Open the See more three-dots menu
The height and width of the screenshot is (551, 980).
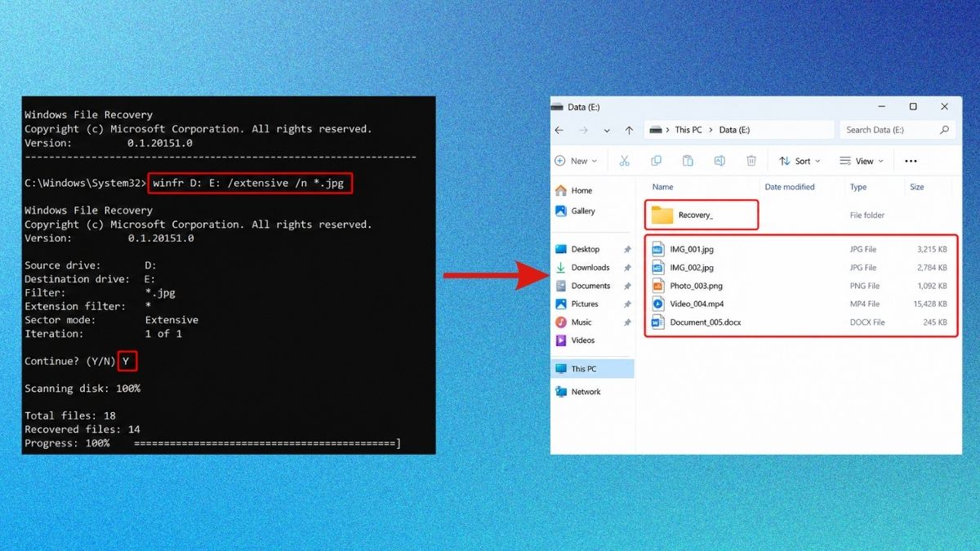(x=911, y=161)
